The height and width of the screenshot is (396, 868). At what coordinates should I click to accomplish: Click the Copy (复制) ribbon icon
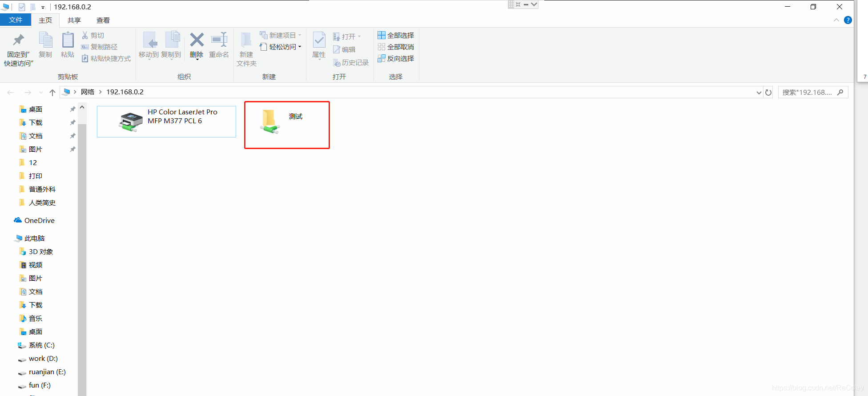click(45, 44)
